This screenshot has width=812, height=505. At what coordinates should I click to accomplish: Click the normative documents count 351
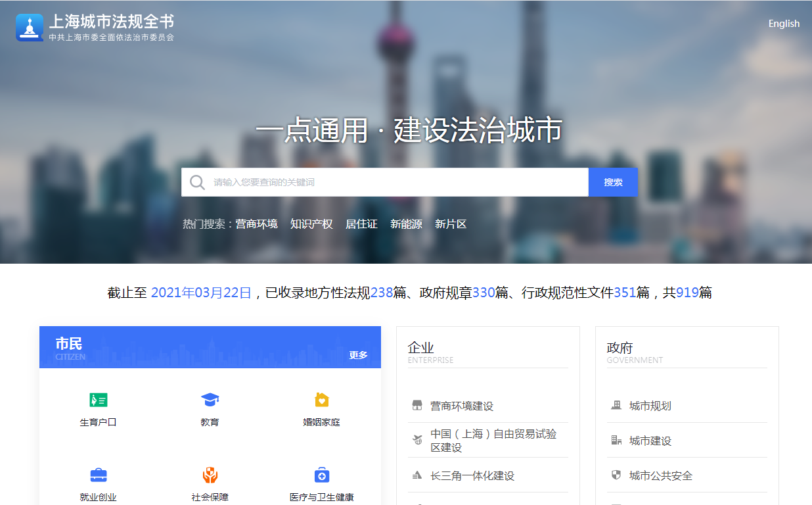click(625, 293)
